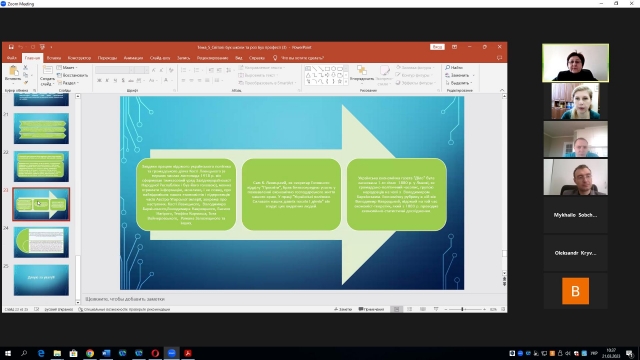The height and width of the screenshot is (360, 640).
Task: Open the Анимация ribbon tab
Action: pos(133,58)
